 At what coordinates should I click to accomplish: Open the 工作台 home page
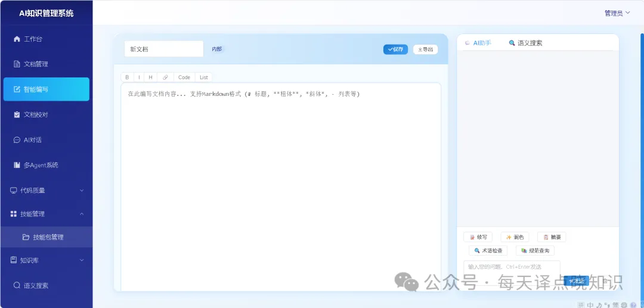click(x=46, y=39)
